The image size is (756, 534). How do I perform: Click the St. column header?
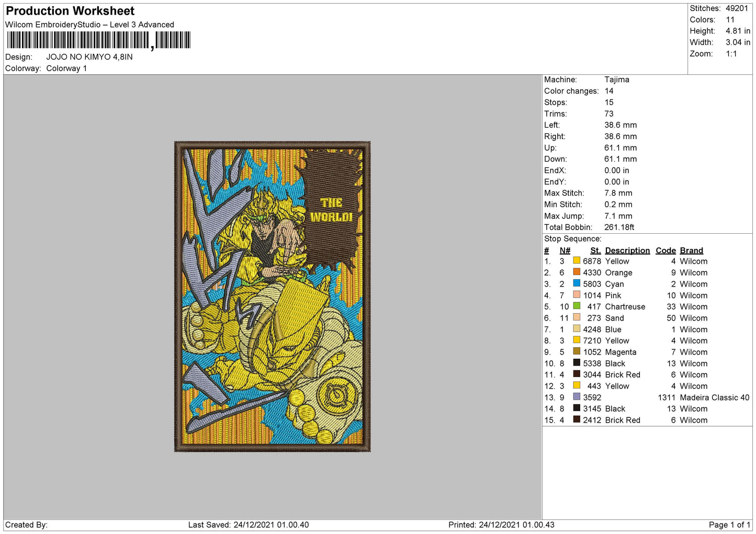(595, 251)
